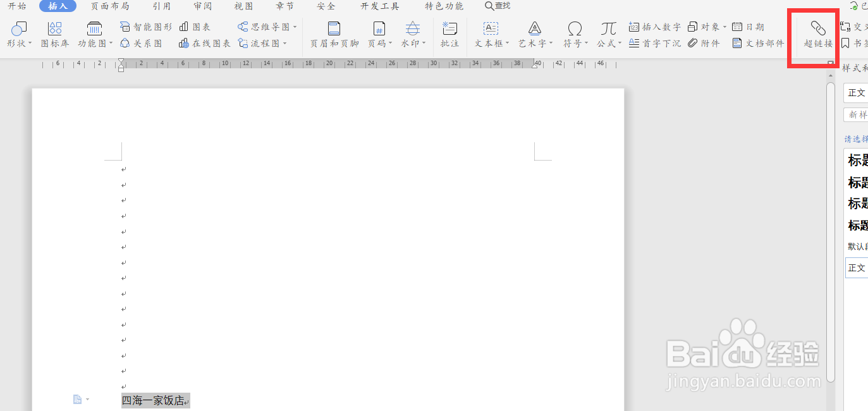
Task: Click the Cross-reference (交叉引用) icon
Action: tap(845, 27)
